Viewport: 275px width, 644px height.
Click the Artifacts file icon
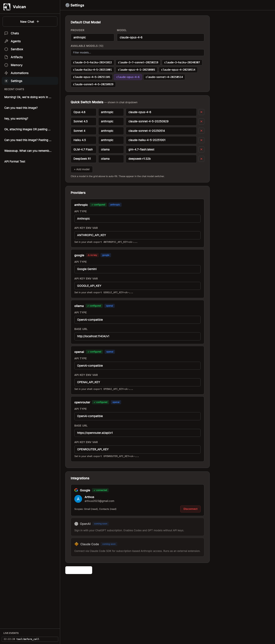6,57
